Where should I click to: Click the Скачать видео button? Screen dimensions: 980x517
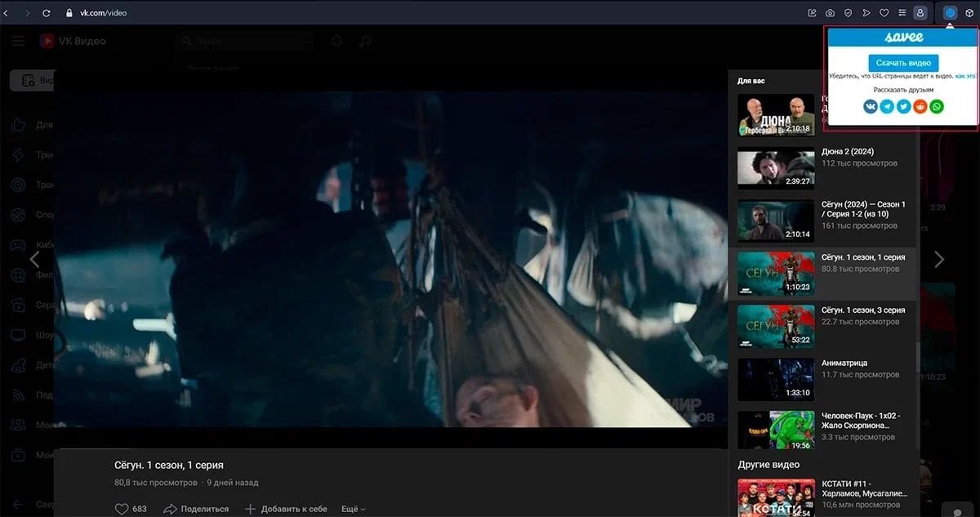(x=902, y=63)
